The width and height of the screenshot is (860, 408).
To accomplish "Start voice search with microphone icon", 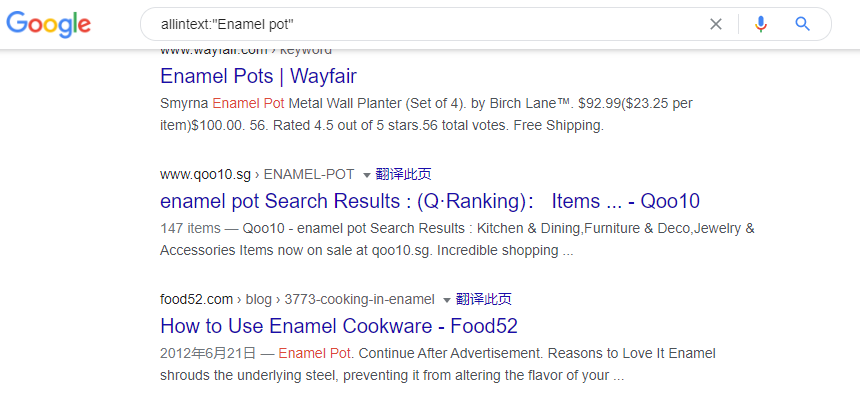I will coord(760,24).
